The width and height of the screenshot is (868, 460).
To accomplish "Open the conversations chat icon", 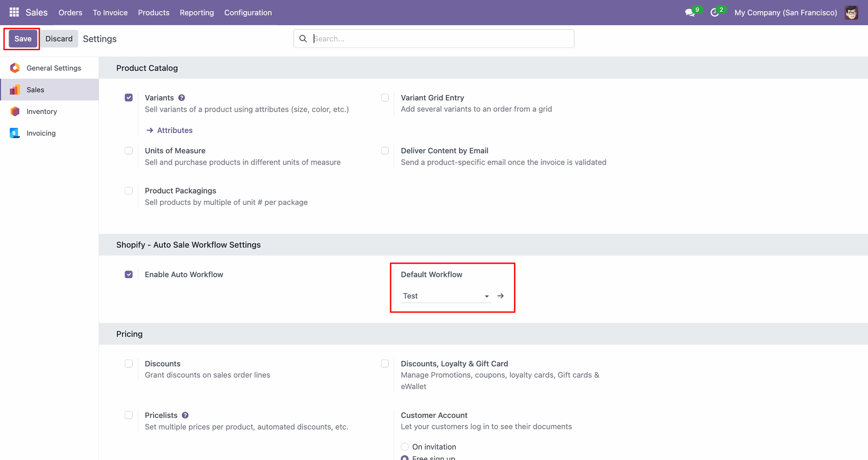I will pos(690,13).
